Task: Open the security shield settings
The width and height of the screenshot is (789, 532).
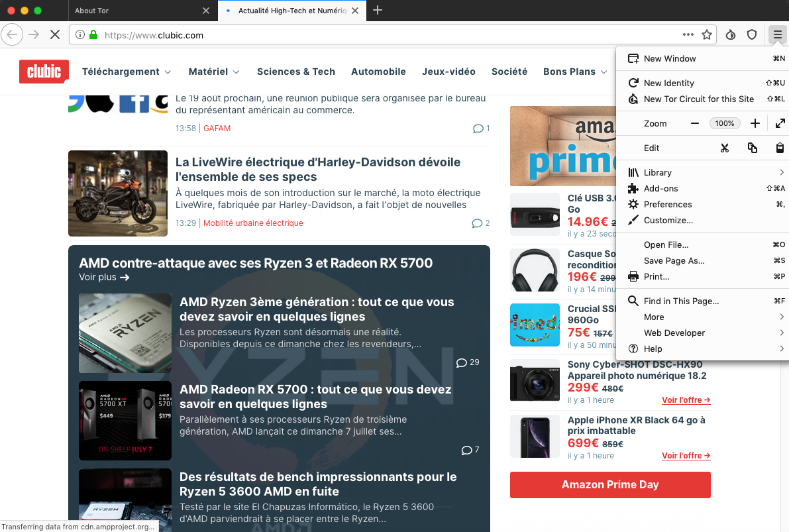Action: [x=752, y=34]
